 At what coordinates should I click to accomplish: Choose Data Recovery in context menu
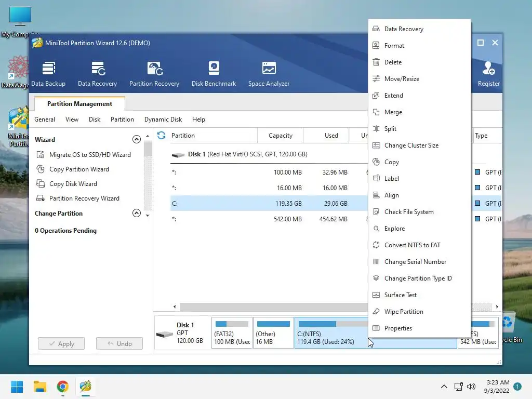[x=420, y=29]
